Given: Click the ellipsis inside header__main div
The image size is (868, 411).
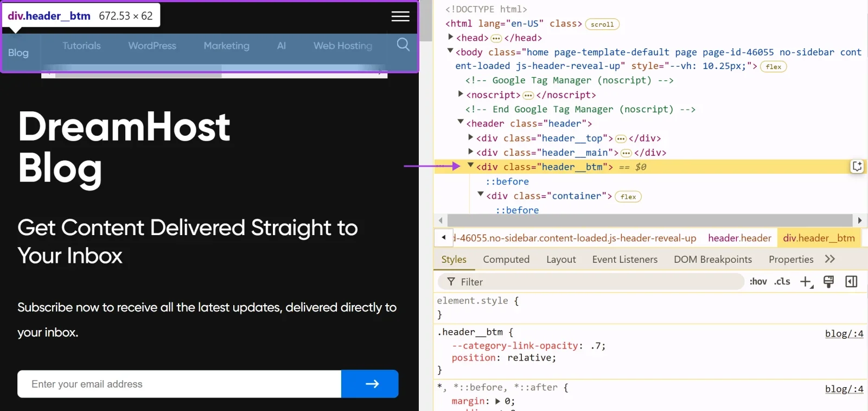Looking at the screenshot, I should [x=626, y=153].
